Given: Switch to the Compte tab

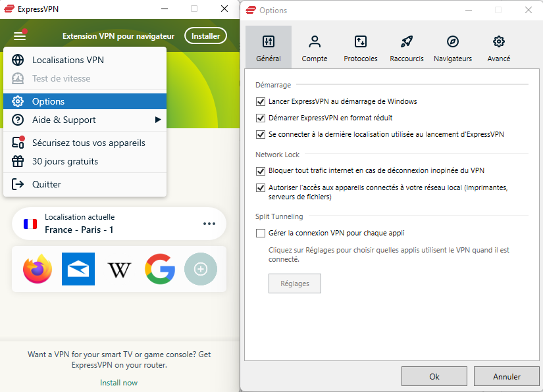Looking at the screenshot, I should point(315,47).
